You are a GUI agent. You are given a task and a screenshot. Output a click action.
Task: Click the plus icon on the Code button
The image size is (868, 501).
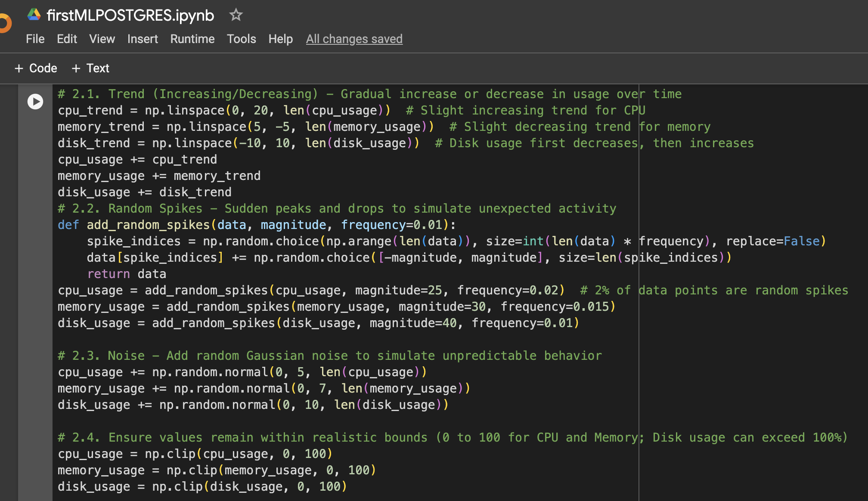(x=19, y=68)
